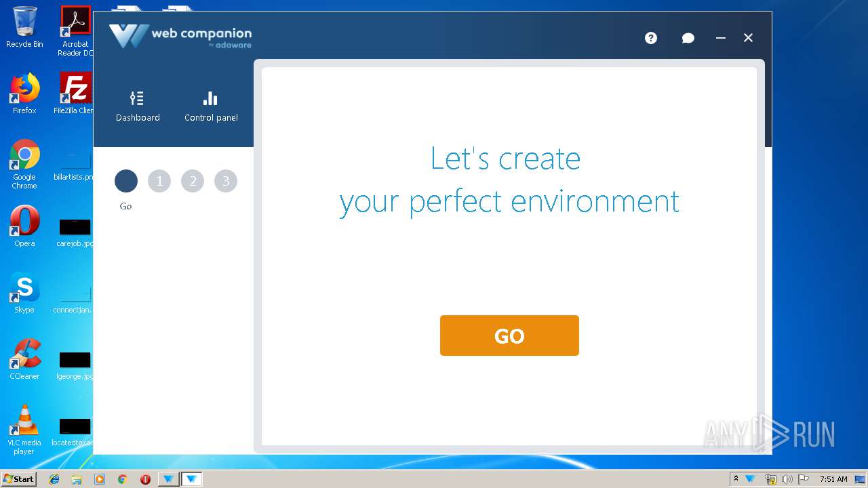Viewport: 868px width, 488px height.
Task: Open FileZilla Client desktop shortcut
Action: pos(75,94)
